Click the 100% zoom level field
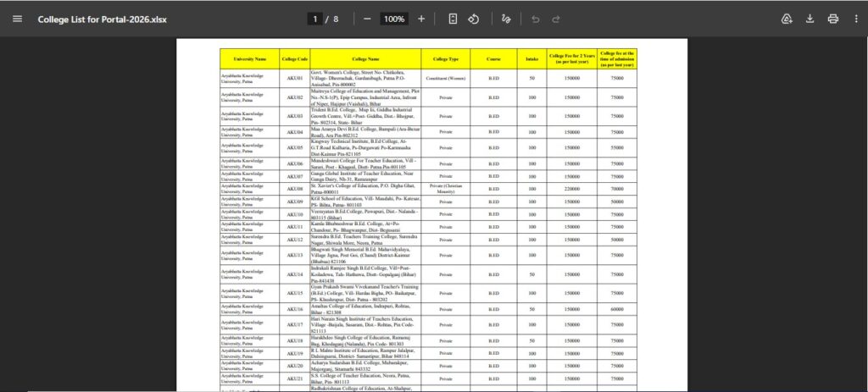 [x=394, y=19]
